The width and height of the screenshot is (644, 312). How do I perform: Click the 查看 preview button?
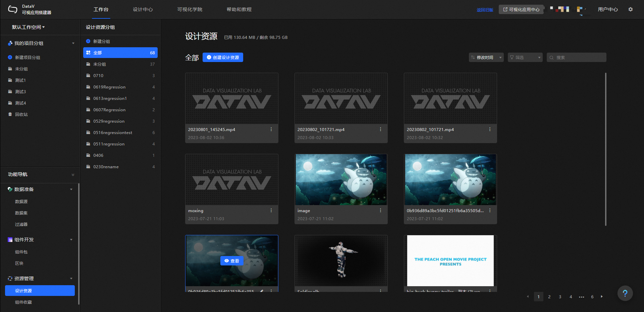coord(232,261)
